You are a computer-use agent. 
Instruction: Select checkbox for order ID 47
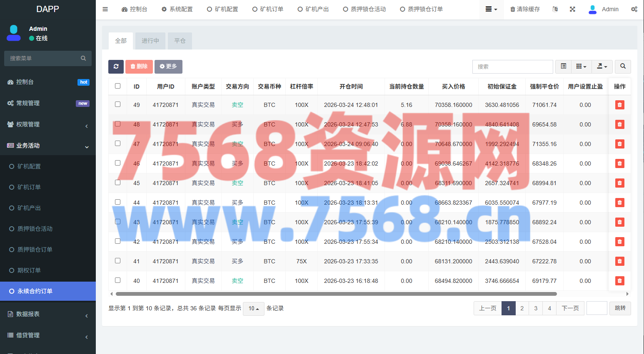point(117,144)
